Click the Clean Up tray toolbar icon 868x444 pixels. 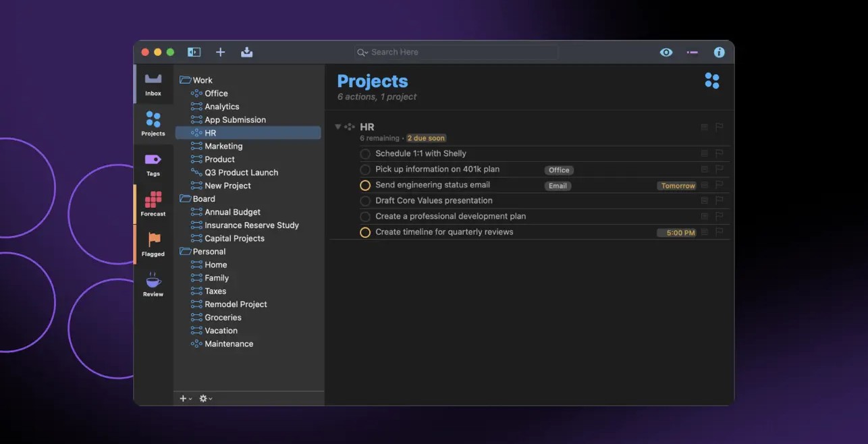pyautogui.click(x=247, y=52)
